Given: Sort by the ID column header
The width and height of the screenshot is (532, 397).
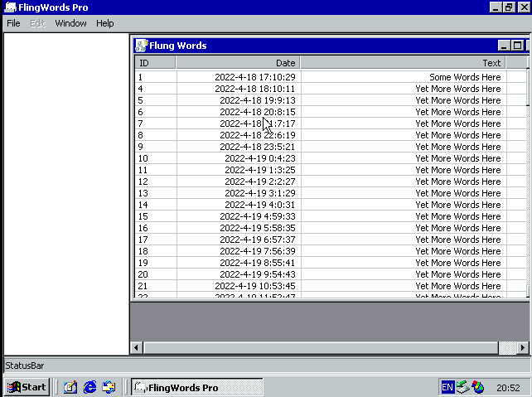Looking at the screenshot, I should coord(155,63).
